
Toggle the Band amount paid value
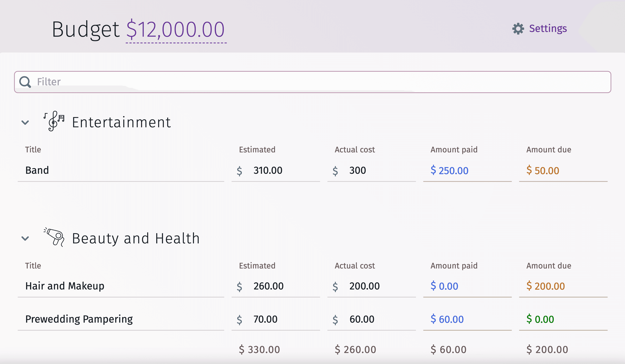click(x=449, y=170)
